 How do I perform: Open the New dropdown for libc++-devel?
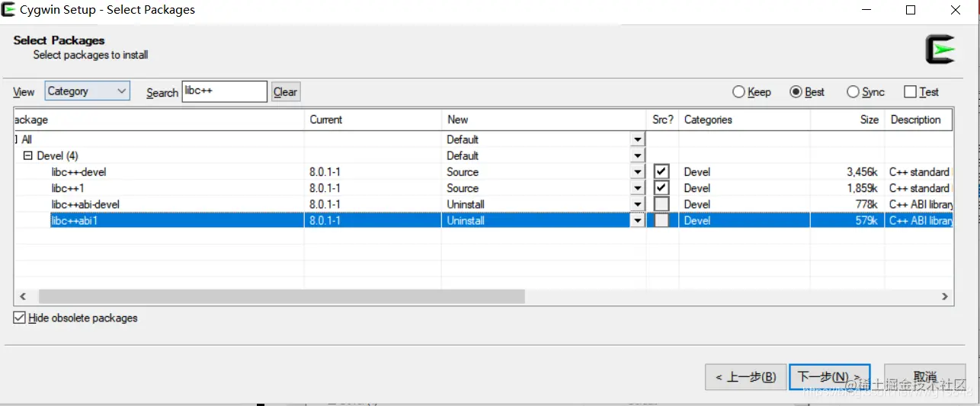pos(637,172)
